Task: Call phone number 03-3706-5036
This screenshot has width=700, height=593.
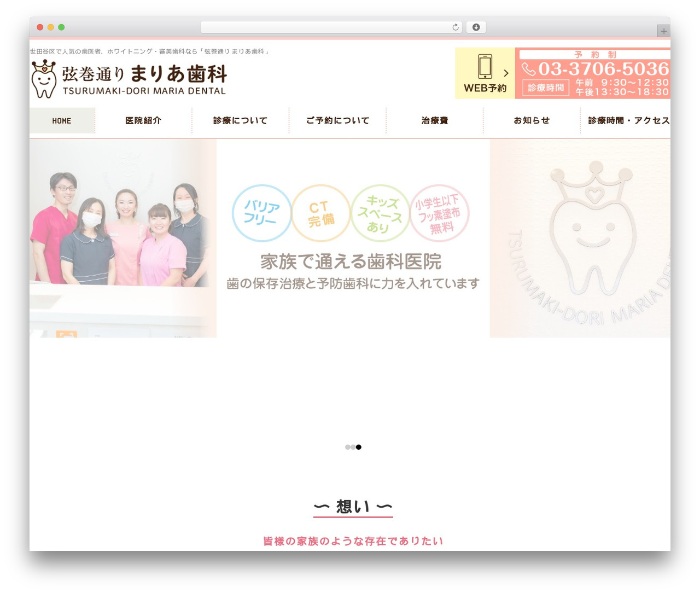Action: (x=603, y=69)
